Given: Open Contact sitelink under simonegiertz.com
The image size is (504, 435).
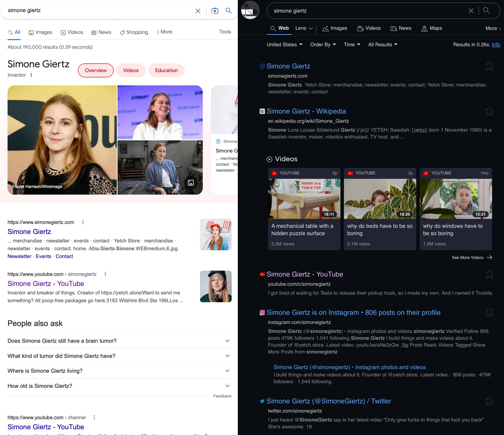Looking at the screenshot, I should pyautogui.click(x=64, y=256).
